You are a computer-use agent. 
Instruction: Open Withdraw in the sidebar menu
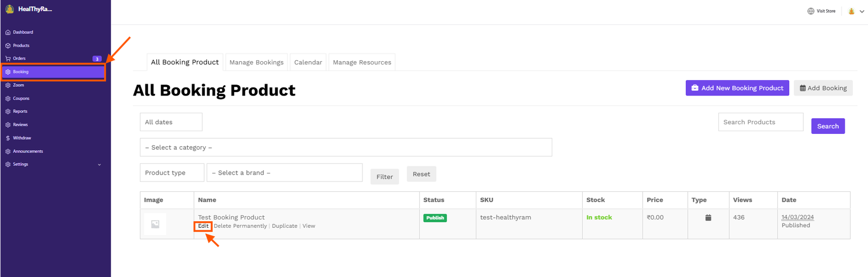click(22, 138)
